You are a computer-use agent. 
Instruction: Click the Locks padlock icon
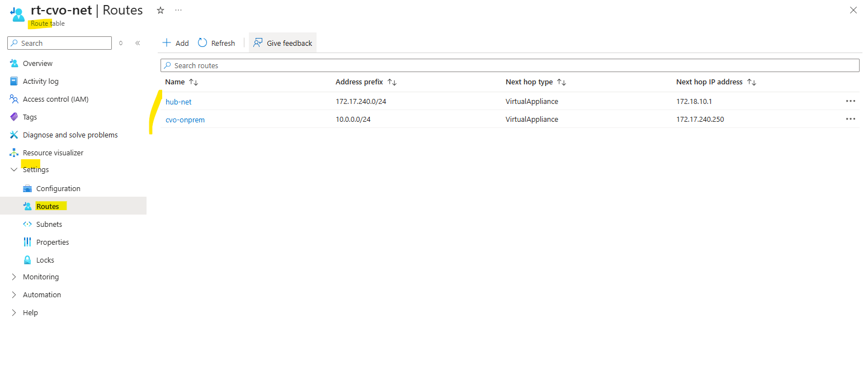click(x=27, y=260)
